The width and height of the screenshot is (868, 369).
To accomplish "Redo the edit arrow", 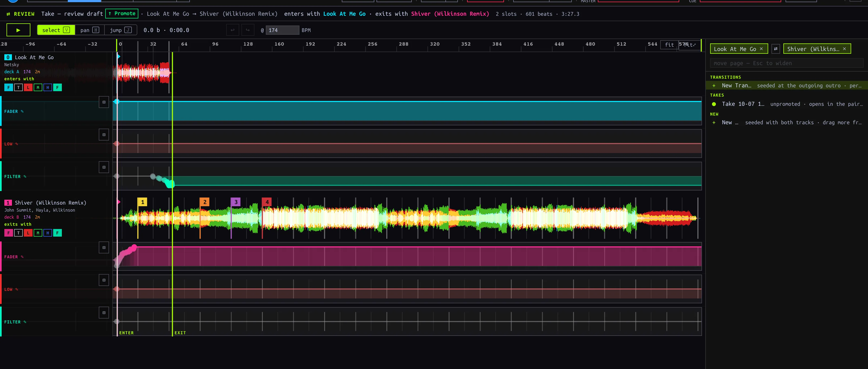I will (x=248, y=30).
